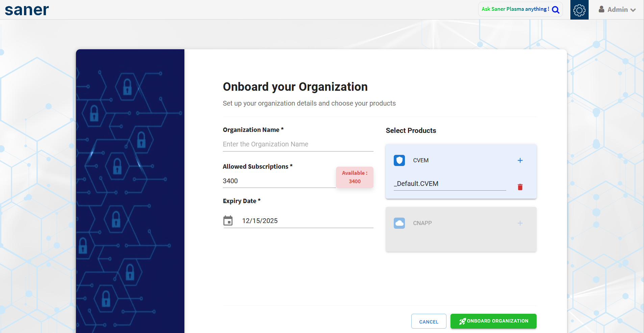Viewport: 644px width, 333px height.
Task: Open settings via the gear icon
Action: coord(579,10)
